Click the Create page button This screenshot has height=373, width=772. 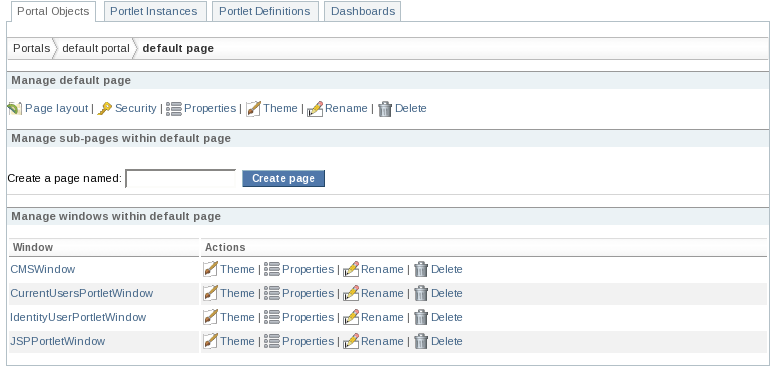point(284,178)
